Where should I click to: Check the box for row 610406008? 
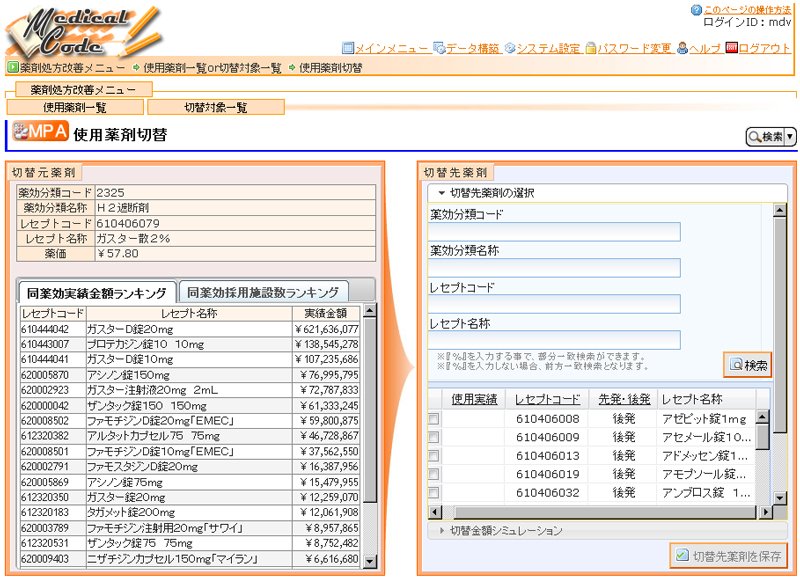point(434,419)
